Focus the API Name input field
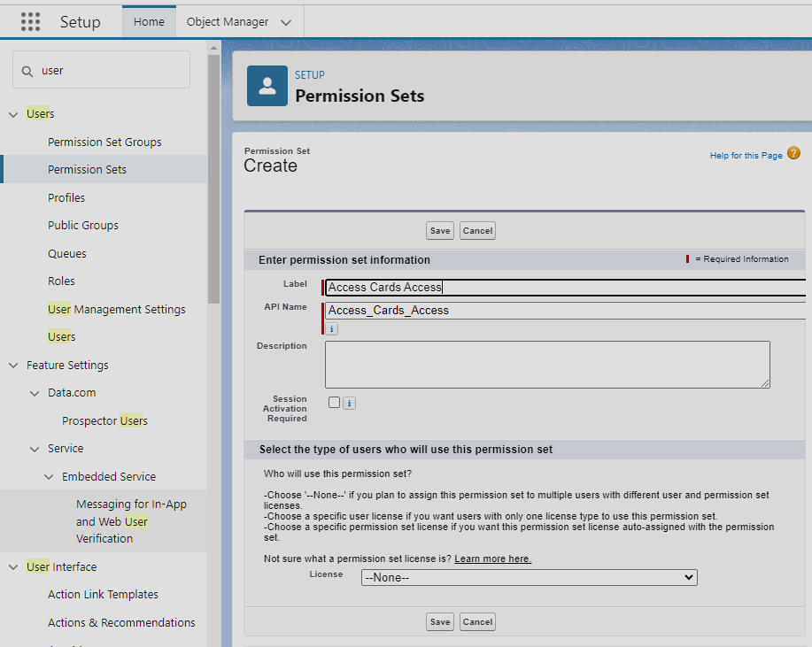This screenshot has width=812, height=647. (565, 311)
